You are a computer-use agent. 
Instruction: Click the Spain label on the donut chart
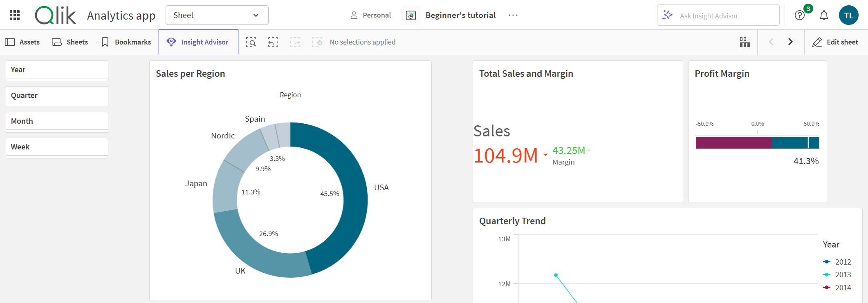click(255, 119)
